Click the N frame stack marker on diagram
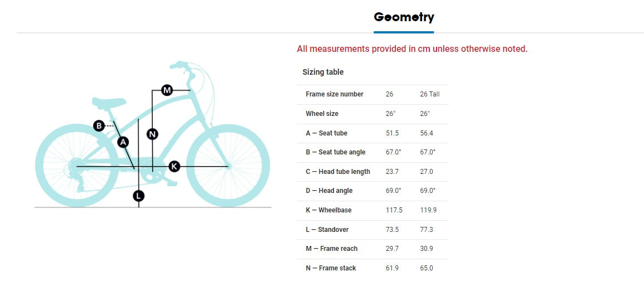644x281 pixels. click(152, 134)
